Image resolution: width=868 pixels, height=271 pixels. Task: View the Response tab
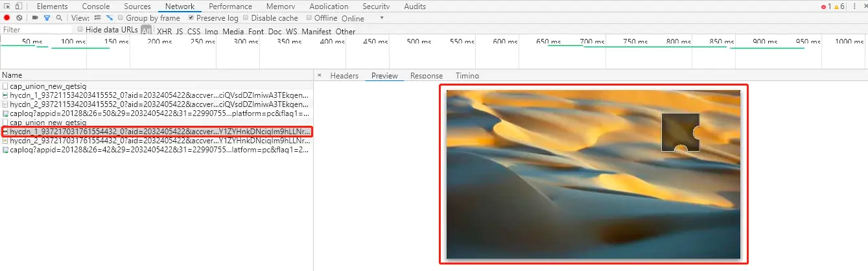coord(427,76)
